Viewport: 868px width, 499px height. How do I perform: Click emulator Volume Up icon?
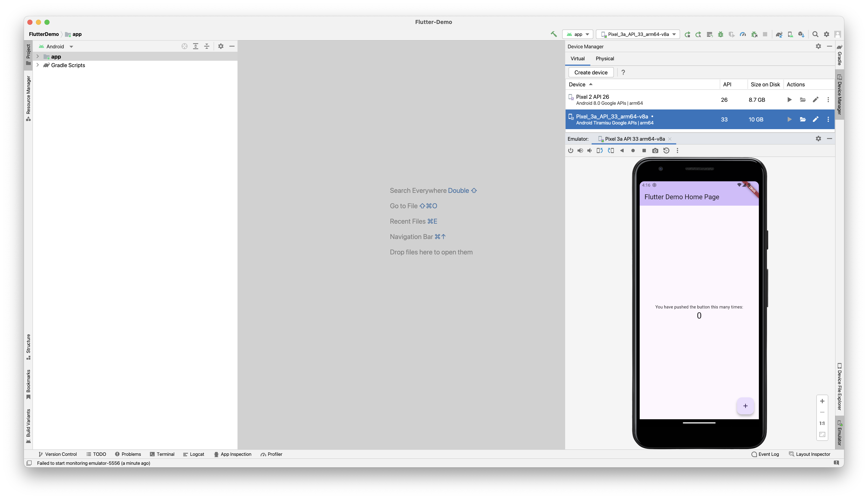pyautogui.click(x=580, y=151)
